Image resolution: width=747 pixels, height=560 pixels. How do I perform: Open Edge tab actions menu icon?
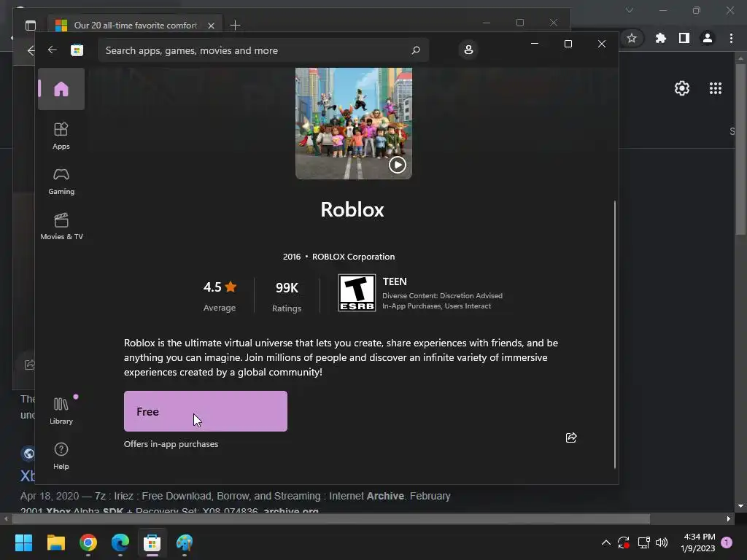tap(31, 26)
